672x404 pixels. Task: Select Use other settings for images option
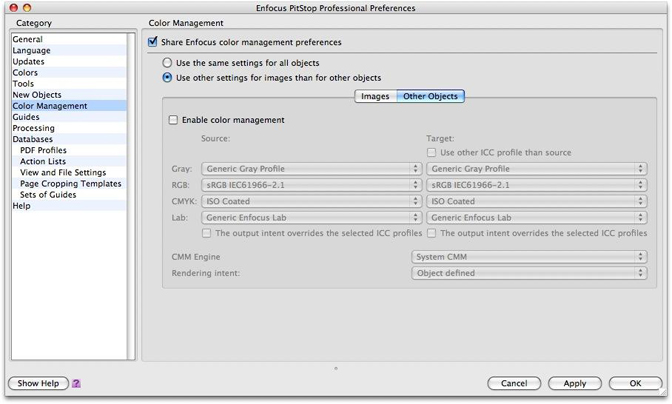167,78
